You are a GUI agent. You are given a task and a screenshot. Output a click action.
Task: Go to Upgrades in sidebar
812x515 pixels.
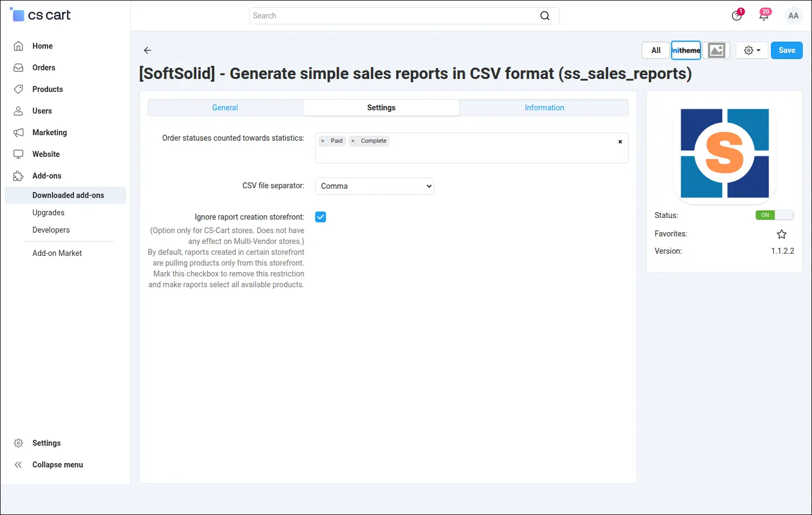tap(49, 213)
